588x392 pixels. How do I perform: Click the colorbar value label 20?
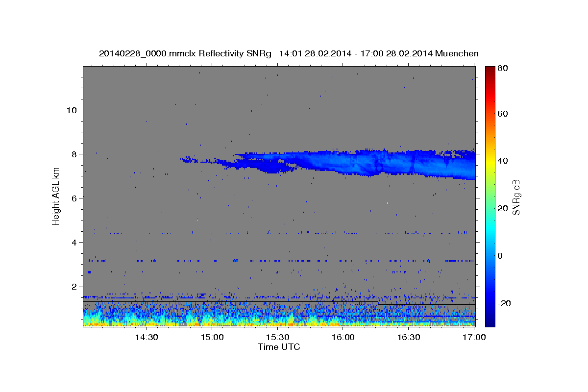coord(503,208)
